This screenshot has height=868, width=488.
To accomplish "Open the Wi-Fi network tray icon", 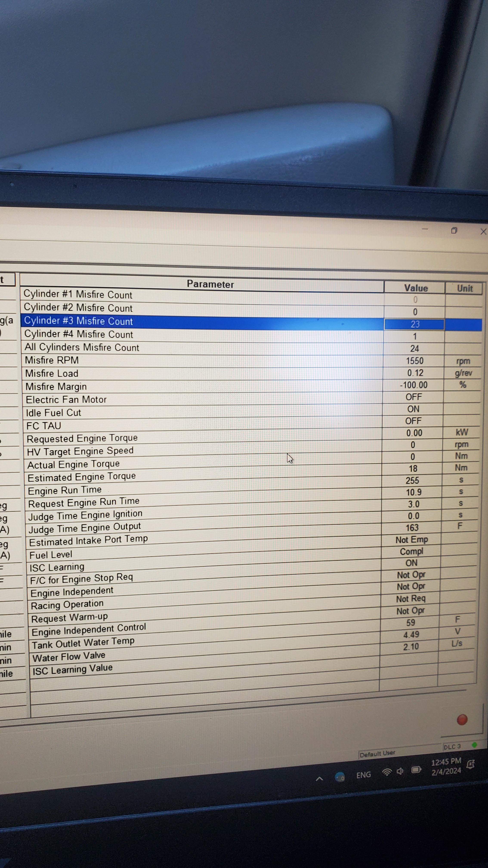I will (387, 772).
